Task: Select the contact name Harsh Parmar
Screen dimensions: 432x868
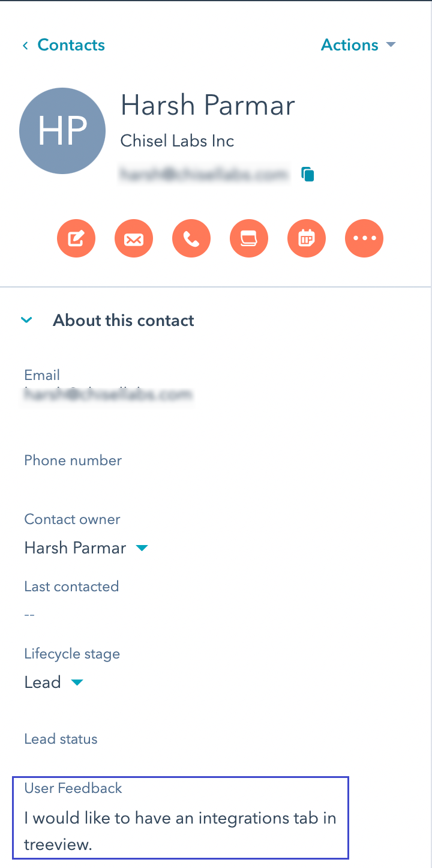Action: click(x=207, y=105)
